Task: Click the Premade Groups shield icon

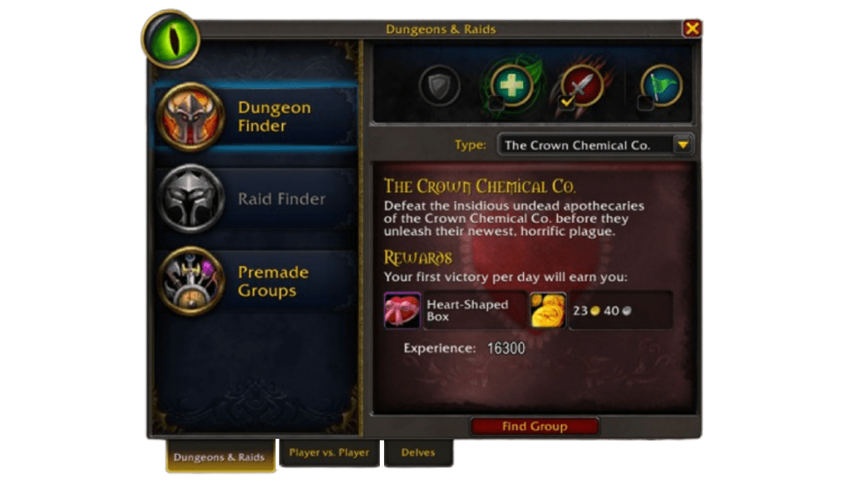Action: click(191, 281)
